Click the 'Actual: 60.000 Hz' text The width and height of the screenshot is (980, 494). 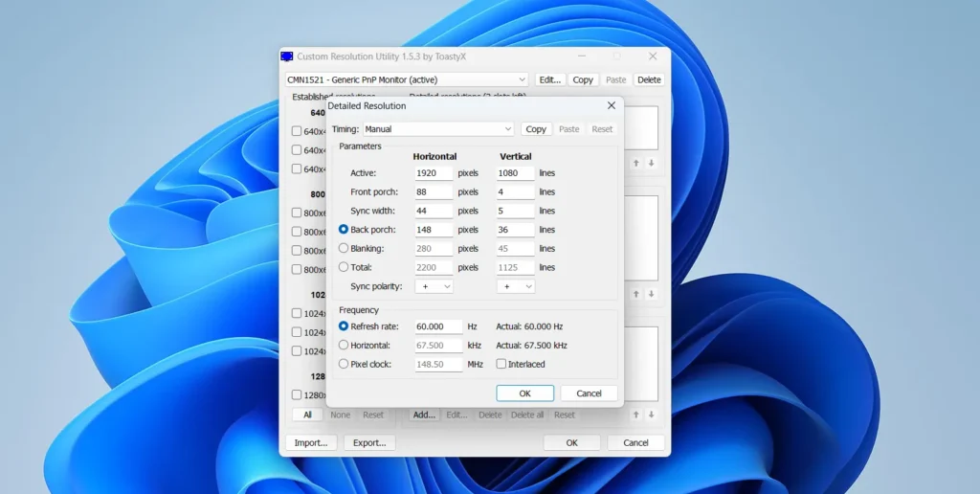[529, 326]
